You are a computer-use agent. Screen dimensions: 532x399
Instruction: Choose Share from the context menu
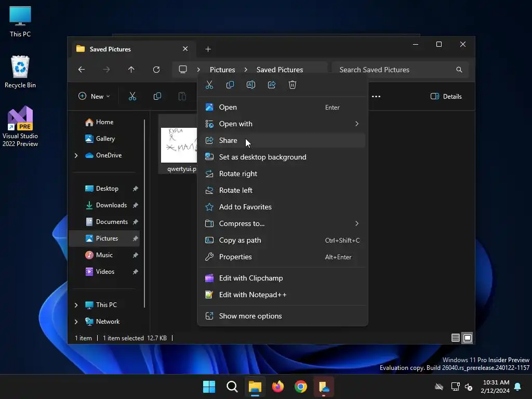(x=282, y=140)
